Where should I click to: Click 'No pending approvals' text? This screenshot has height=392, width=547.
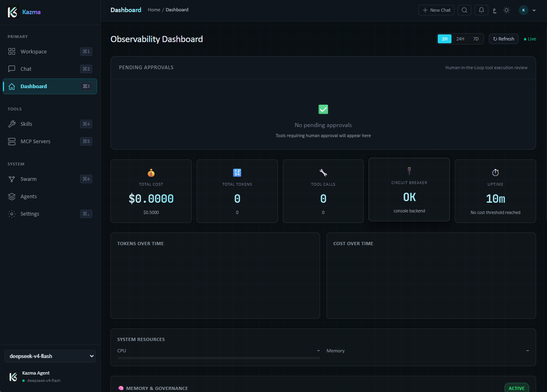323,125
